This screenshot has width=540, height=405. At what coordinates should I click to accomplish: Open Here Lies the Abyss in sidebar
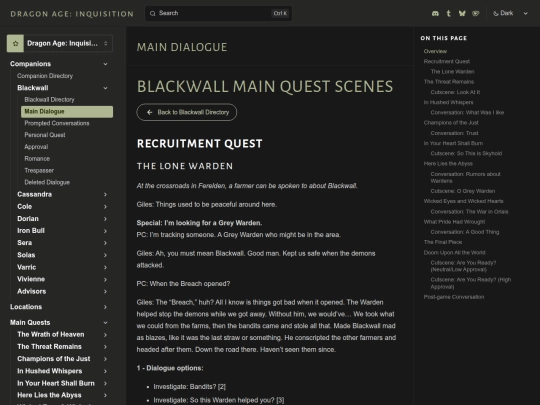pyautogui.click(x=49, y=395)
